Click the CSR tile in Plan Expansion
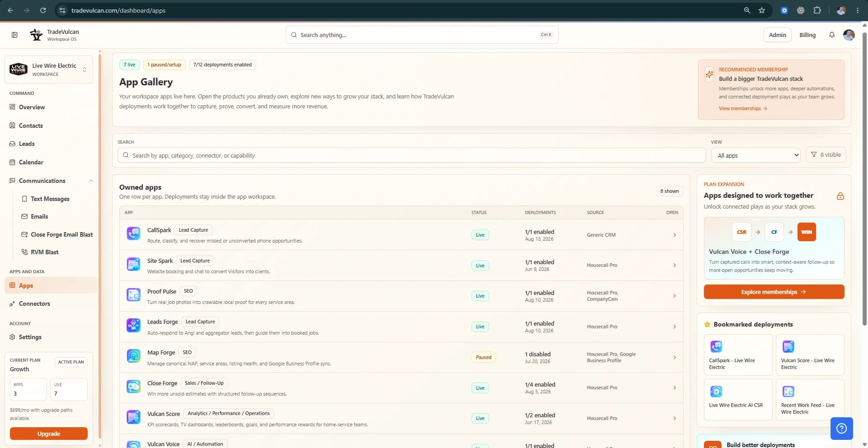Viewport: 868px width, 448px height. tap(741, 232)
